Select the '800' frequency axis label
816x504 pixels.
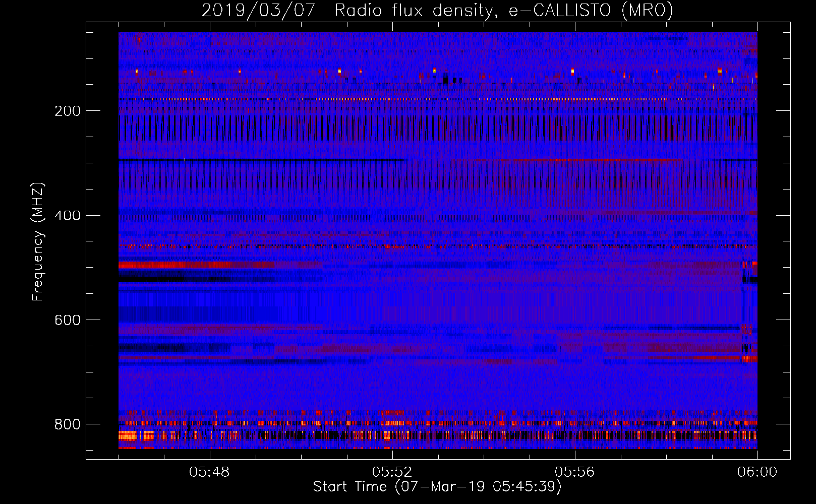(x=68, y=425)
